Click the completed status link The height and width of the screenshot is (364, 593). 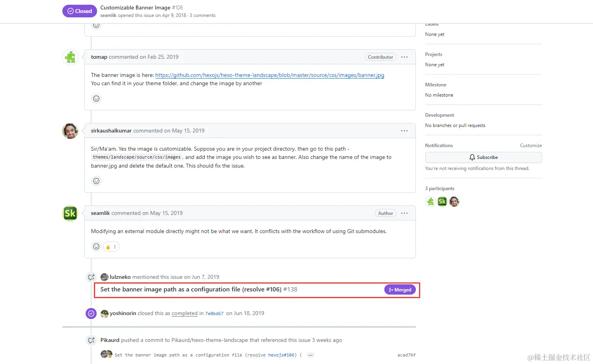pos(185,314)
